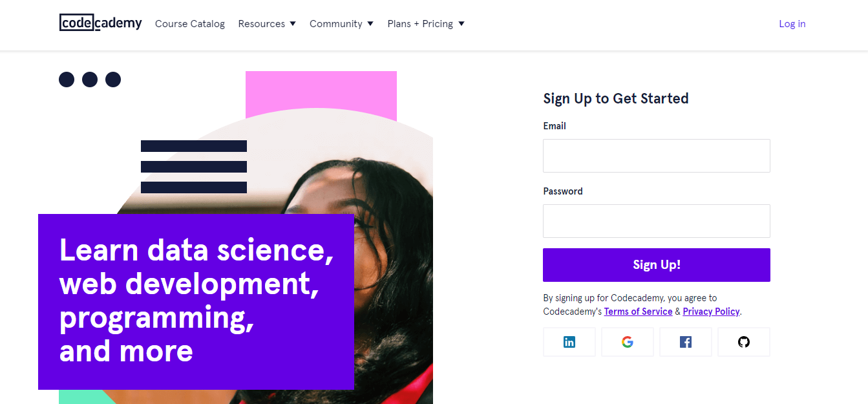Sign up using the Google icon
Viewport: 868px width, 404px height.
click(627, 341)
